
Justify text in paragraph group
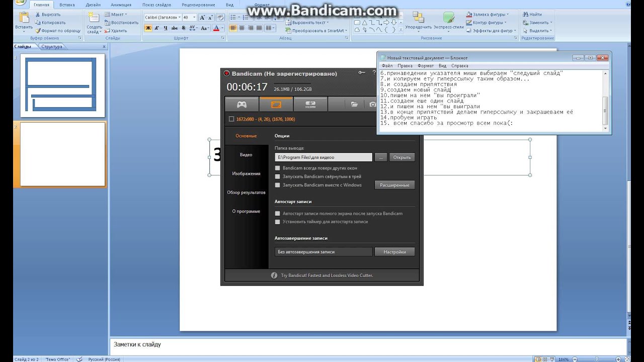click(259, 28)
